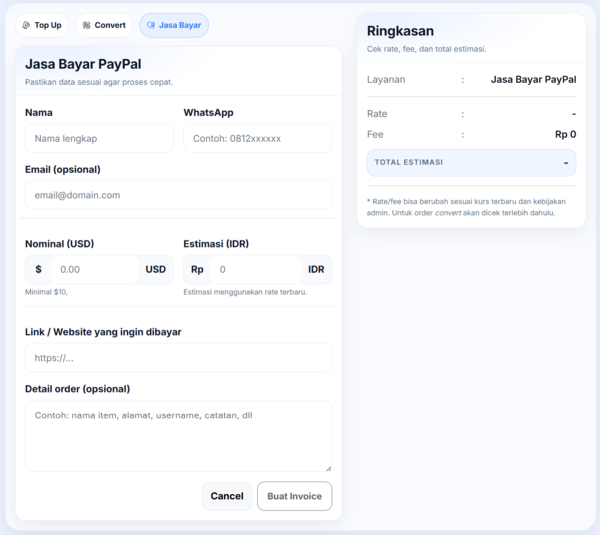
Task: Click the 'Rp 0' Fee value
Action: 566,134
